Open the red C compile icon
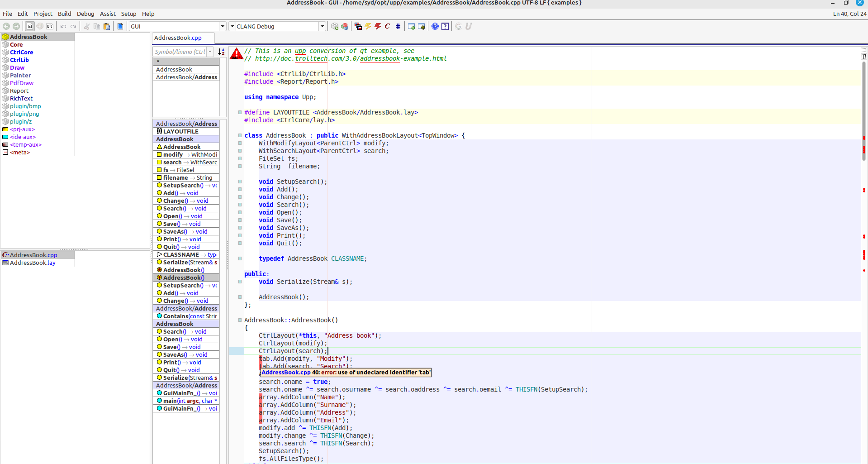This screenshot has width=868, height=464. pos(387,26)
